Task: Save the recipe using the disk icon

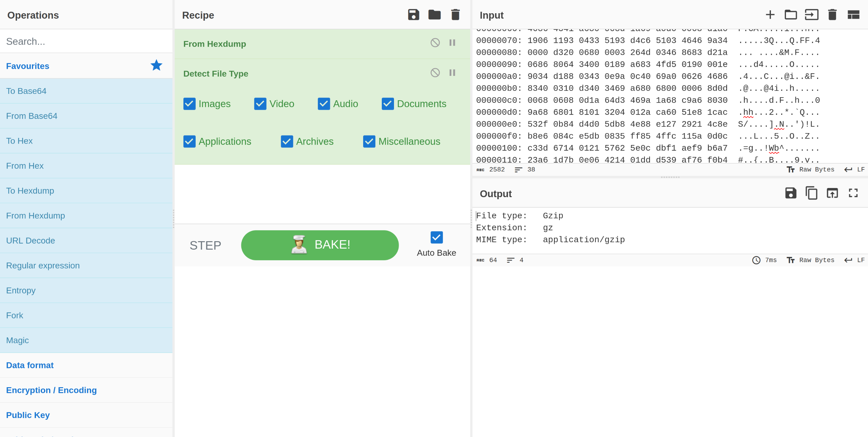Action: tap(413, 15)
